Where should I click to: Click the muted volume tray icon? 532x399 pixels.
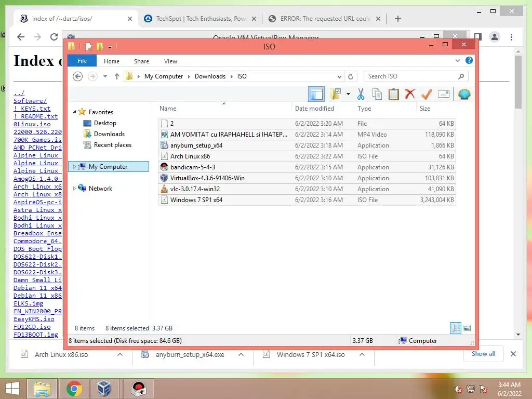coord(458,389)
